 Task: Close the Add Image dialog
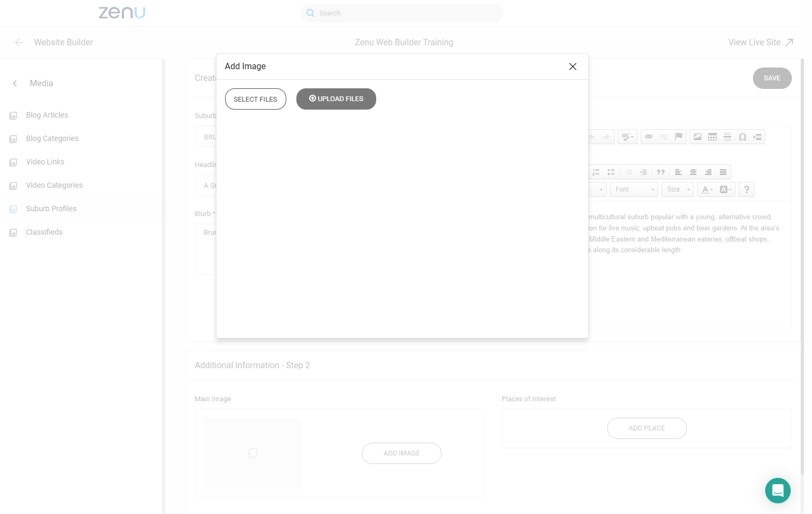[573, 67]
